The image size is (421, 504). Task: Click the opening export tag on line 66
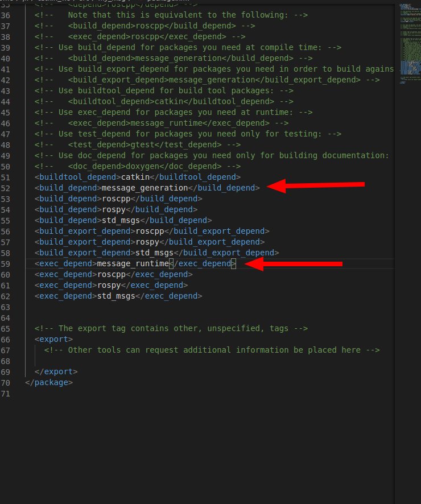53,339
